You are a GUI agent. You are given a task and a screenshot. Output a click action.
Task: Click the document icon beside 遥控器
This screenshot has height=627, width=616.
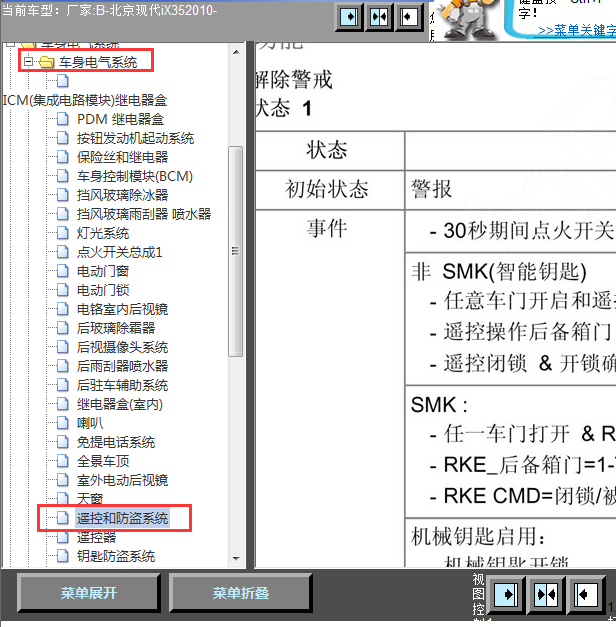tap(62, 537)
